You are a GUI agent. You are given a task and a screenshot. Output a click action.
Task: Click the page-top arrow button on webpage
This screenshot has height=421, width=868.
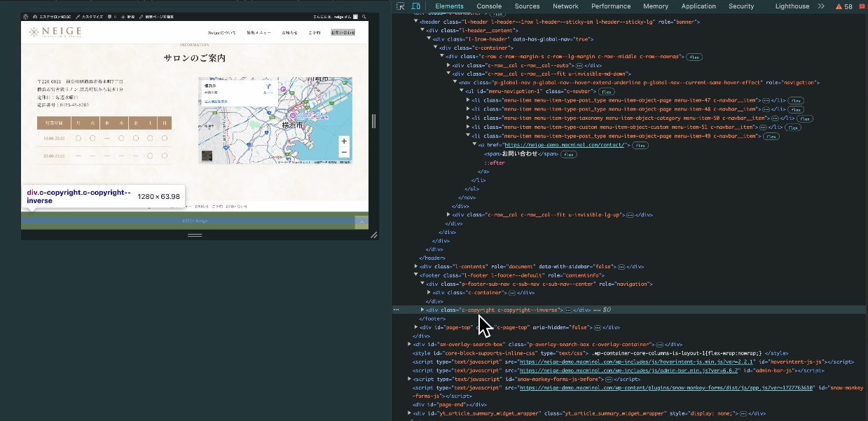(361, 222)
